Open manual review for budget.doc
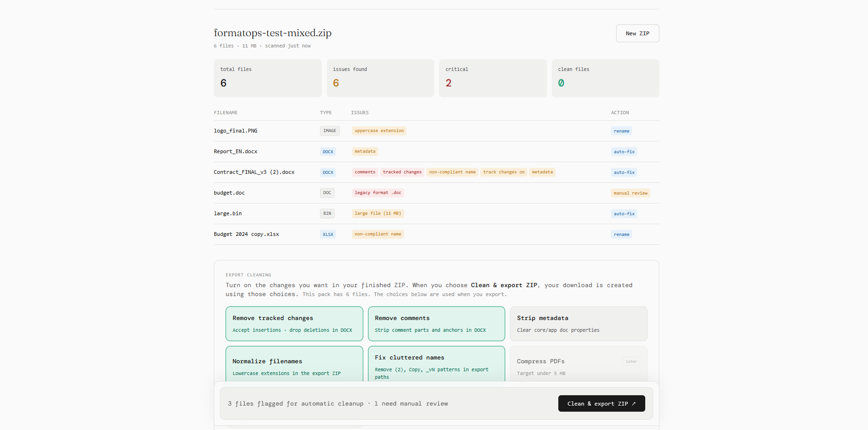868x430 pixels. click(x=630, y=193)
